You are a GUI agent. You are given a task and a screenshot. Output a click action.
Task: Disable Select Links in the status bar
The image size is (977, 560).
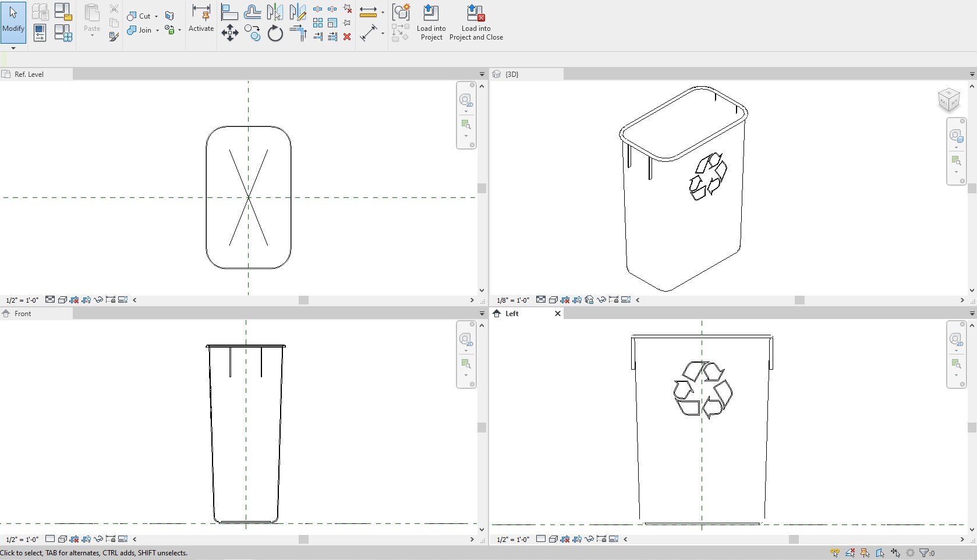[x=835, y=553]
